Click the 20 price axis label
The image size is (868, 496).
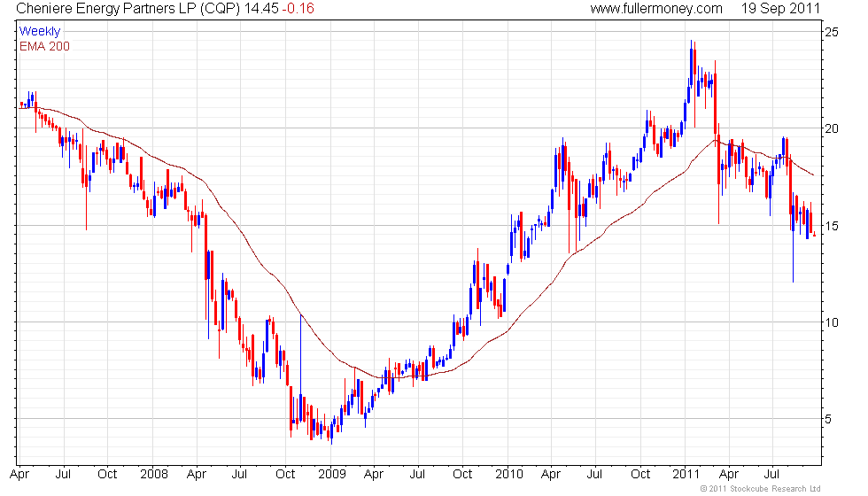tap(832, 128)
